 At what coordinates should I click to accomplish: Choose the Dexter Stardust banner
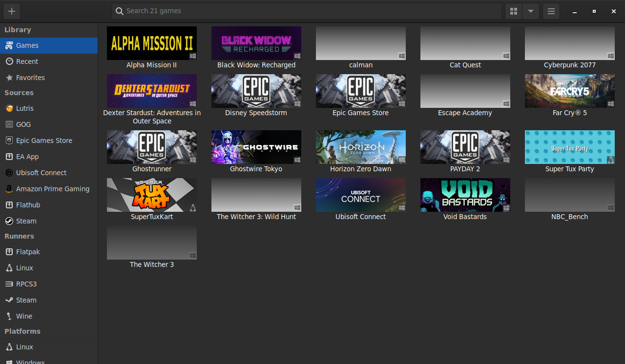click(x=152, y=91)
